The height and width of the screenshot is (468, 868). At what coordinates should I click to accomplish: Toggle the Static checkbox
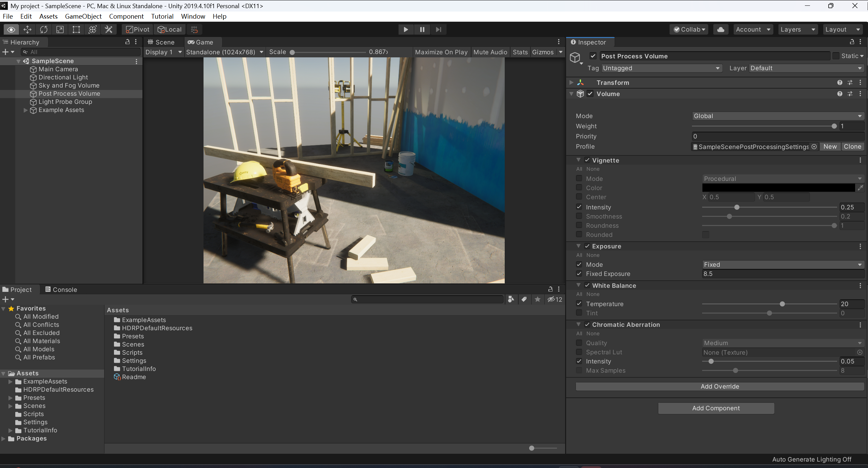[x=836, y=56]
